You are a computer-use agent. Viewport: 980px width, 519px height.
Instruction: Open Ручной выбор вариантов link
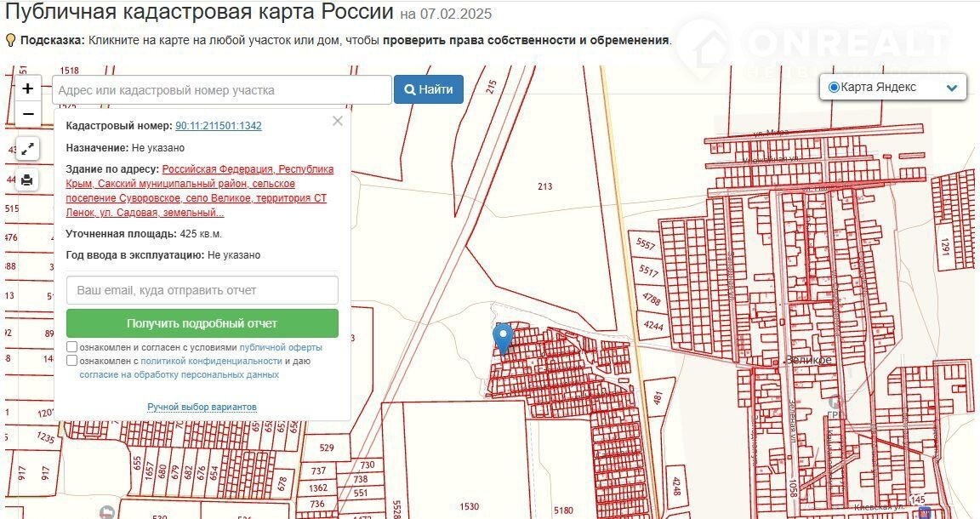click(202, 407)
